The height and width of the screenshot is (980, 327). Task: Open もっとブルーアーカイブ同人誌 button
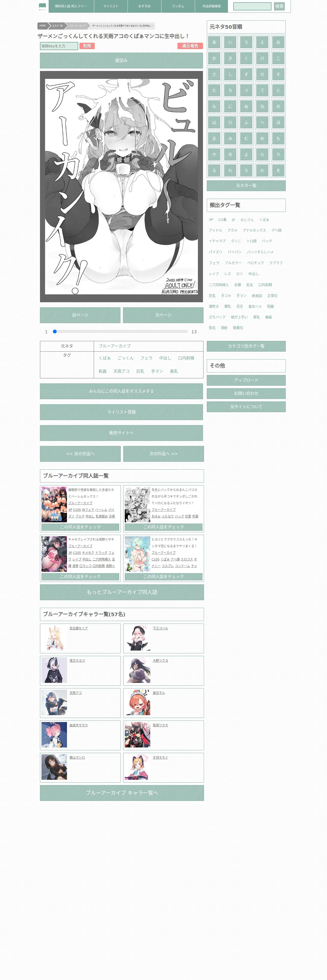tap(122, 592)
